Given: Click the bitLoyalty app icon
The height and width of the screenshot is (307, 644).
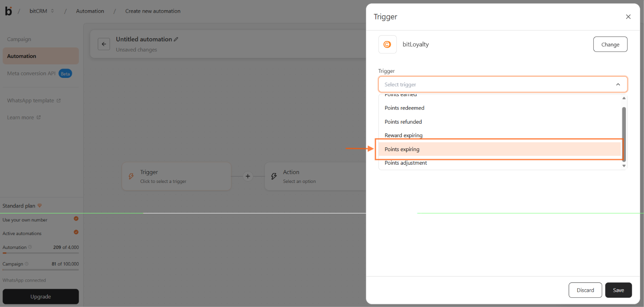Looking at the screenshot, I should pos(387,44).
